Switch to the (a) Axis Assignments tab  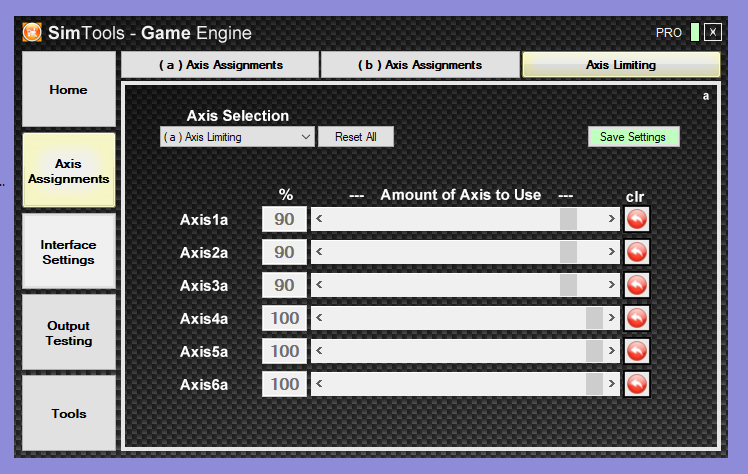tap(220, 65)
